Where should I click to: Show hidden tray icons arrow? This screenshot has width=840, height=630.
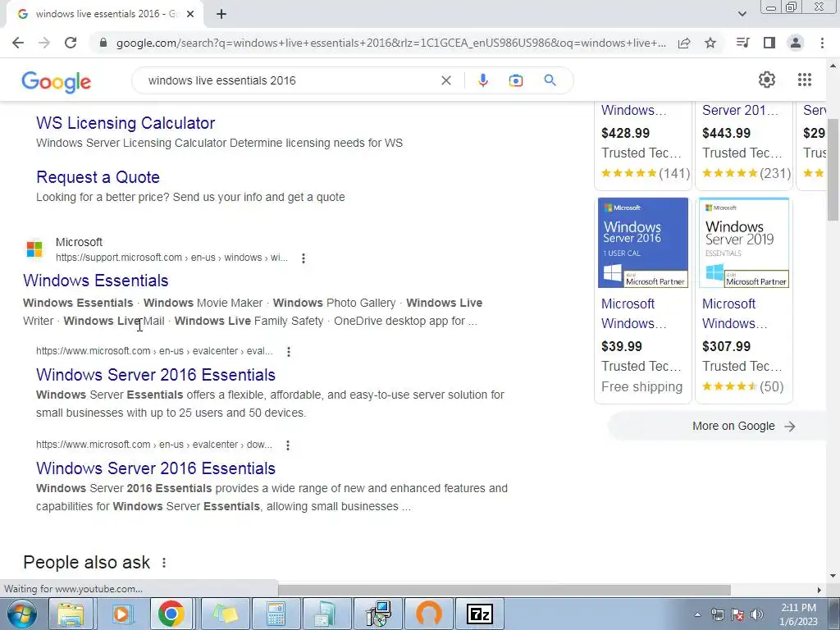coord(697,614)
